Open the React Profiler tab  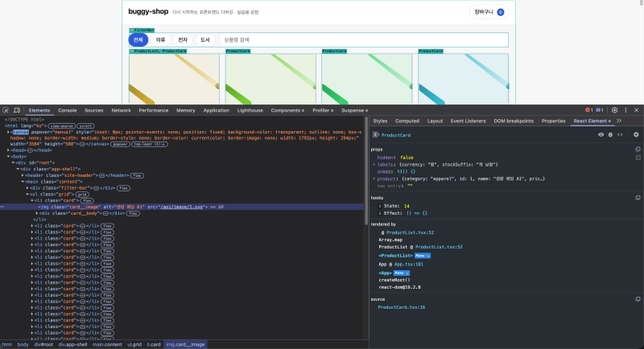[x=323, y=110]
